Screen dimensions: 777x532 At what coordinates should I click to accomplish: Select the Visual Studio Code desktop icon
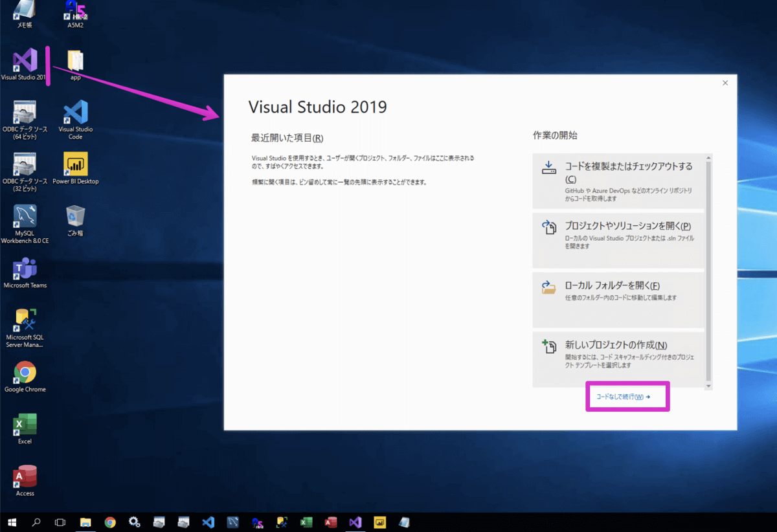pyautogui.click(x=76, y=120)
